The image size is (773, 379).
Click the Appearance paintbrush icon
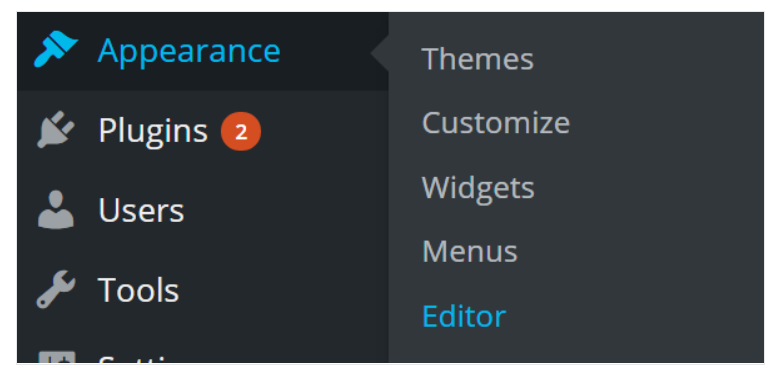[x=55, y=48]
